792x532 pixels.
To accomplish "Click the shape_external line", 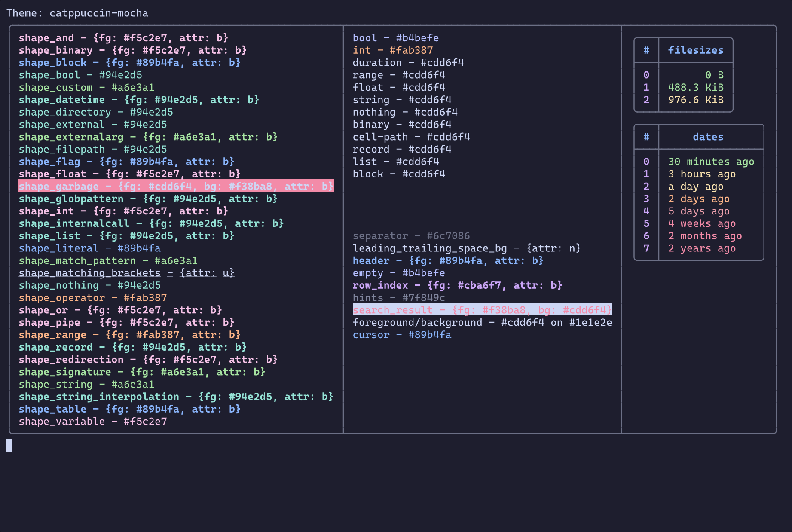I will 93,125.
